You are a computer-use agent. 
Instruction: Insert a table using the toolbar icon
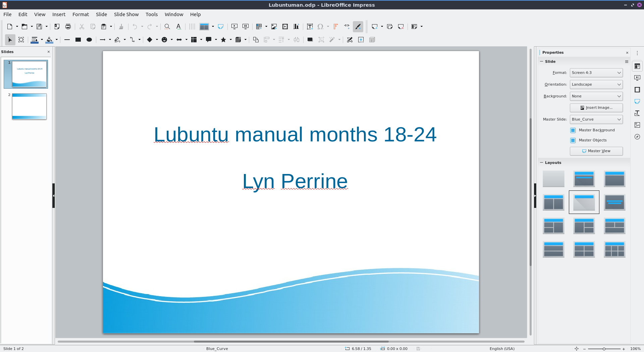tap(259, 27)
